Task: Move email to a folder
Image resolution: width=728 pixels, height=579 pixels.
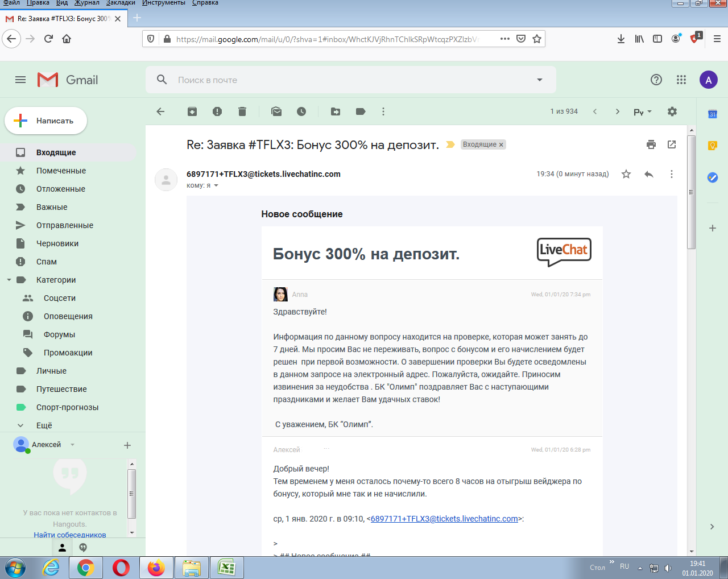Action: [336, 111]
